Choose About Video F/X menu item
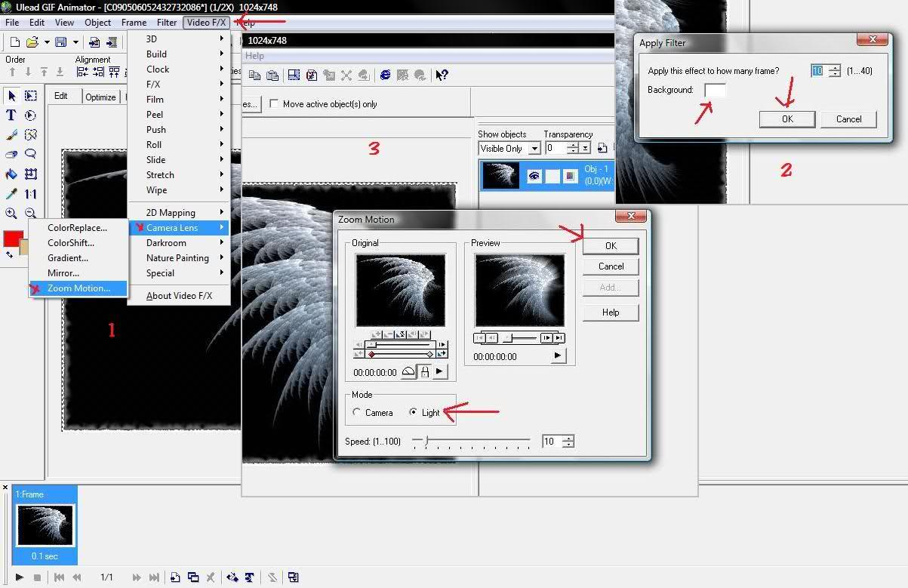Viewport: 908px width, 588px height. pyautogui.click(x=180, y=295)
